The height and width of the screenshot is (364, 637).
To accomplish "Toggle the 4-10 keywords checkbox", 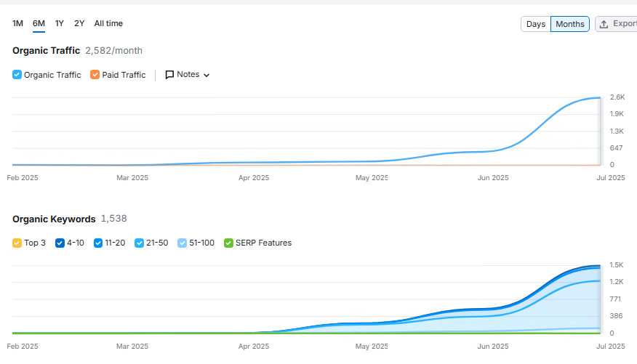I will 60,243.
